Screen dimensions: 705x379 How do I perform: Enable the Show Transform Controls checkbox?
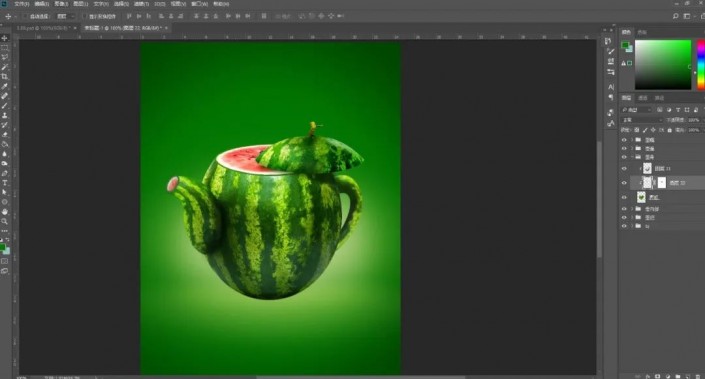pos(85,16)
